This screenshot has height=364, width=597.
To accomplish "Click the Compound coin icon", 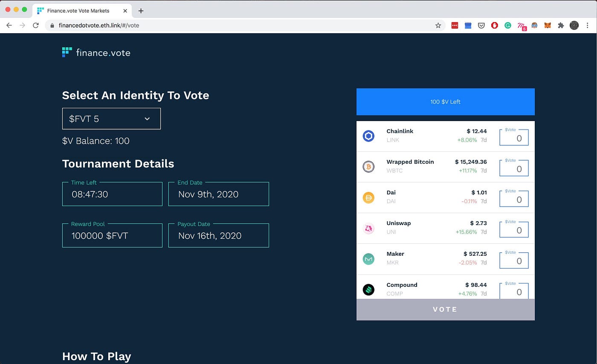I will (x=368, y=290).
